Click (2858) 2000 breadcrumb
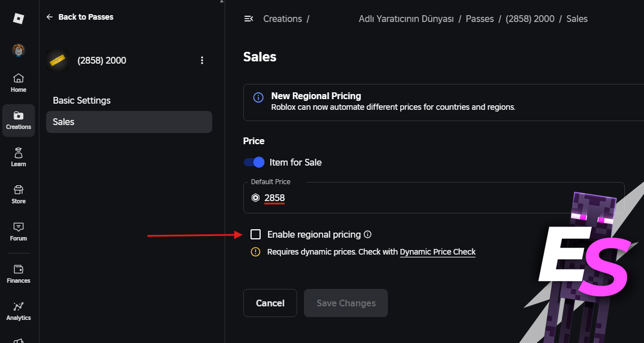 (530, 19)
